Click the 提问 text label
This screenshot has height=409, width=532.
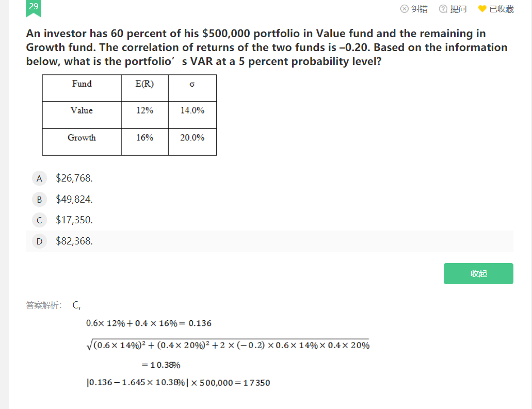(x=458, y=9)
